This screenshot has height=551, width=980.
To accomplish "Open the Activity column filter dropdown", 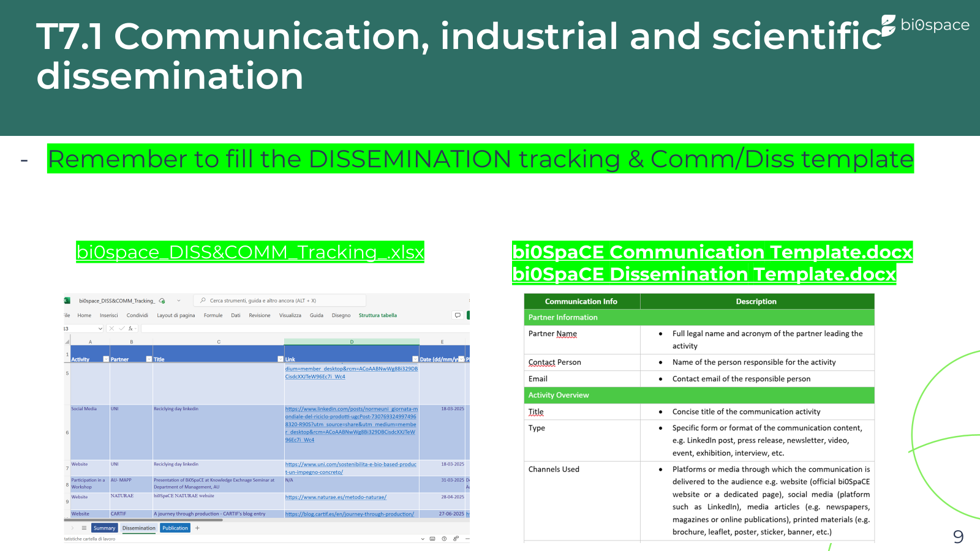I will [x=106, y=359].
